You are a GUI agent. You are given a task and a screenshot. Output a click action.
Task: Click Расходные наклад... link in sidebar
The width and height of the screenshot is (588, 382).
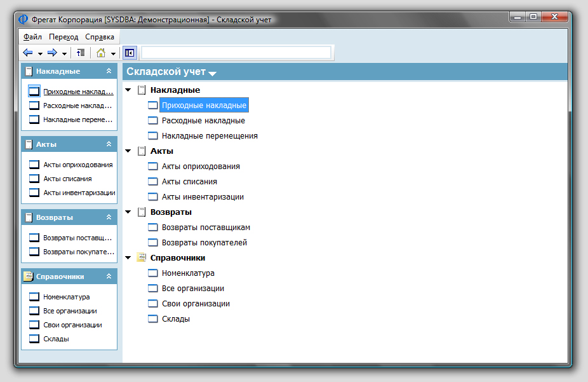[77, 106]
